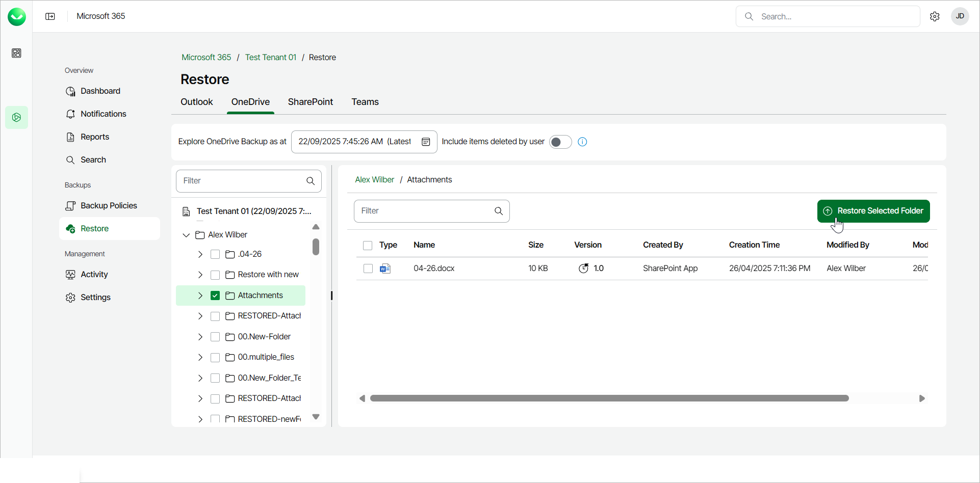
Task: Click the info icon beside deleted items toggle
Action: tap(582, 142)
